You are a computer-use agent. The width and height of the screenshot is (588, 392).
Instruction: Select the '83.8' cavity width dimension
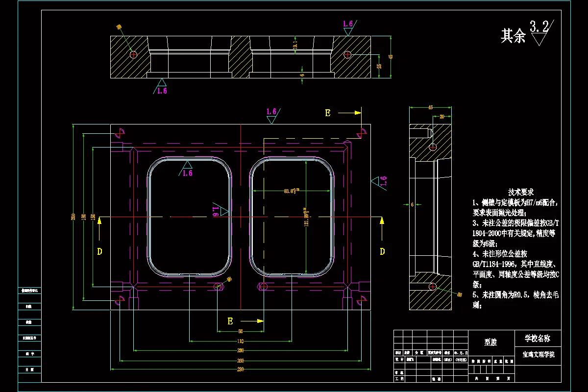292,191
